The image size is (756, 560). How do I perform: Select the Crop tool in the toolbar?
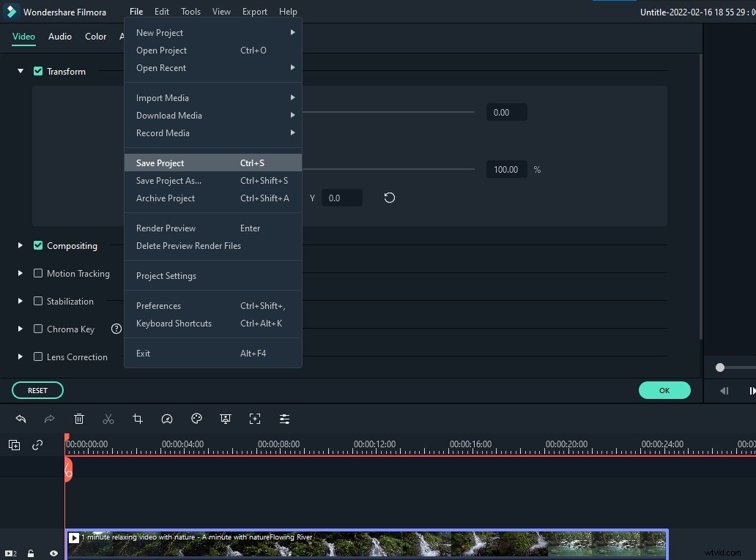(138, 419)
